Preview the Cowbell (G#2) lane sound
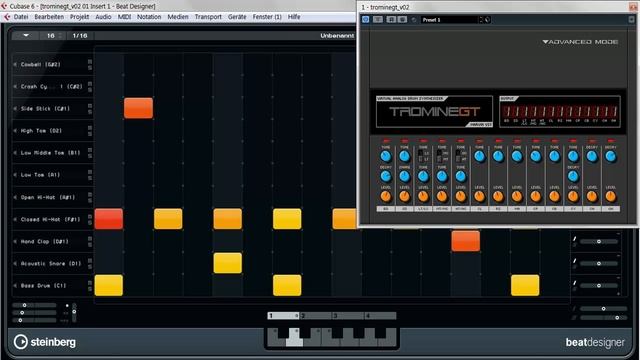 pyautogui.click(x=15, y=64)
